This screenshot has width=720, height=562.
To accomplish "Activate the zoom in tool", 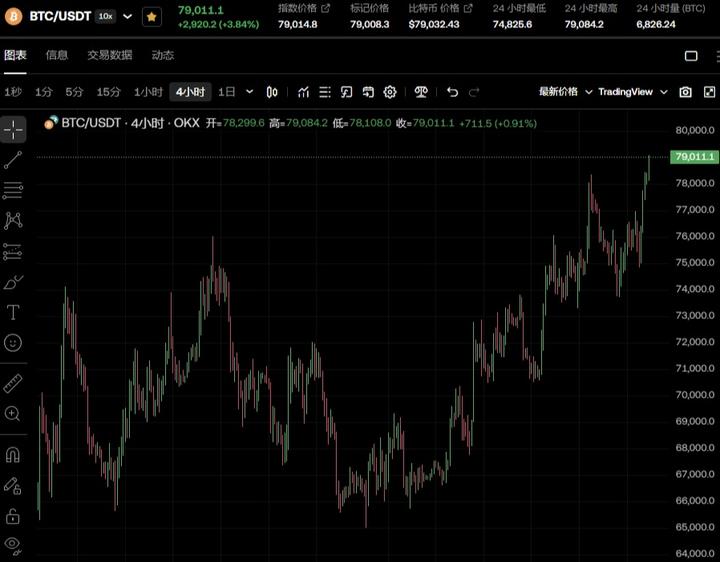I will point(13,413).
